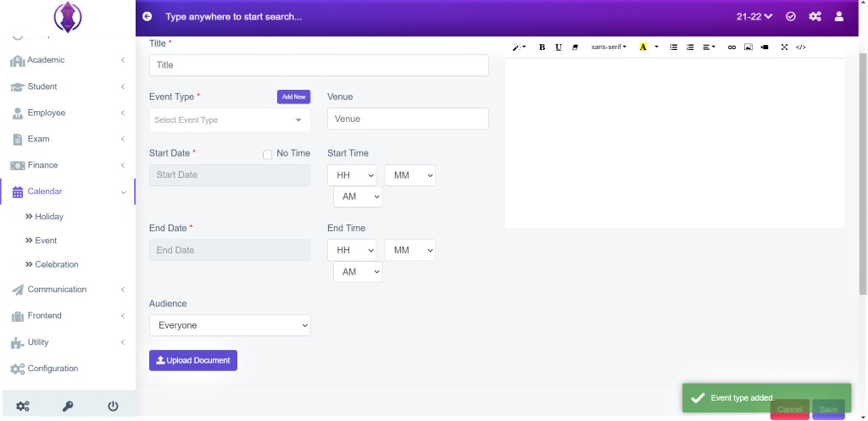Click the Save button
868x421 pixels.
tap(829, 409)
